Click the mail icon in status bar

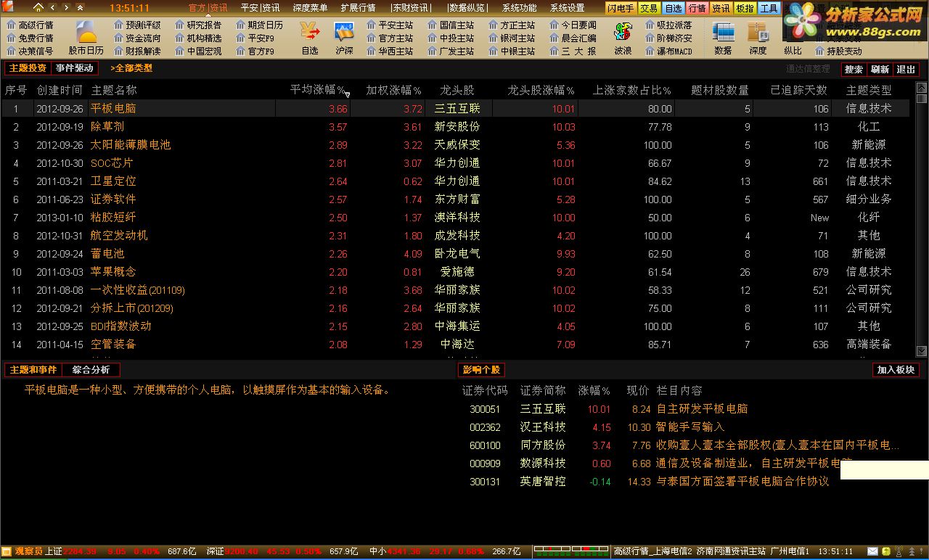pos(874,552)
